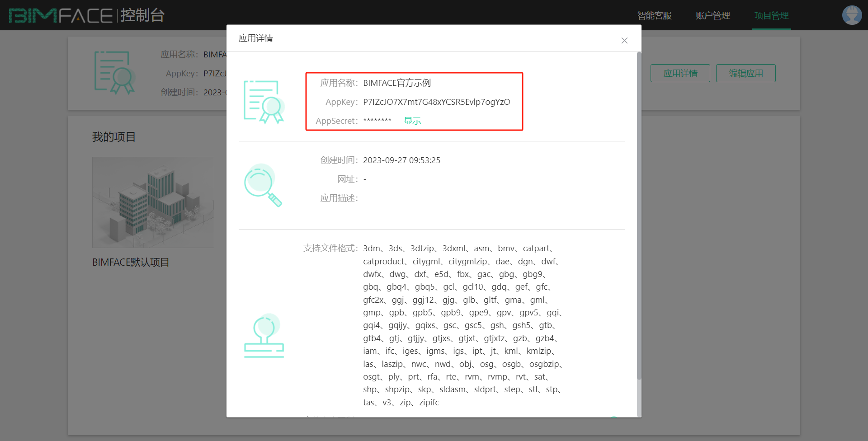
Task: Switch to the 项目管理 tab
Action: [771, 16]
